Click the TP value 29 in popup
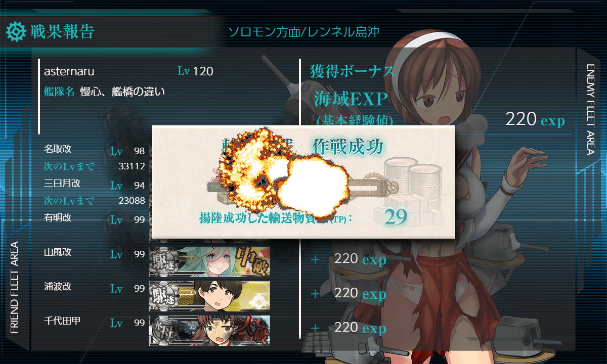The width and height of the screenshot is (607, 364). 396,216
